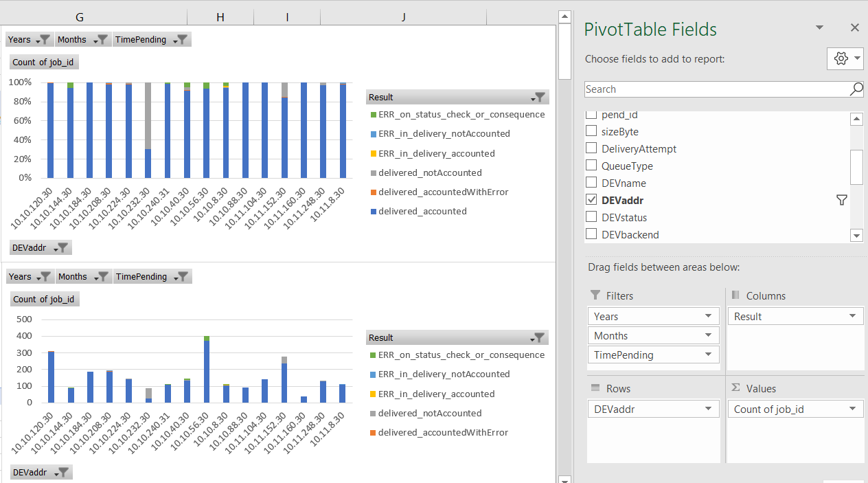
Task: Open the Count of job_id dropdown in Values
Action: pyautogui.click(x=852, y=409)
